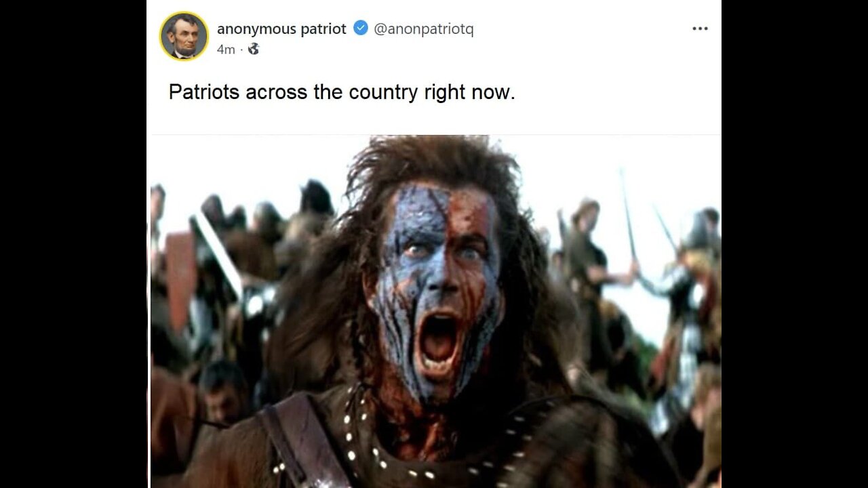Open the Lincoln portrait profile avatar
The width and height of the screenshot is (868, 488).
pos(184,36)
